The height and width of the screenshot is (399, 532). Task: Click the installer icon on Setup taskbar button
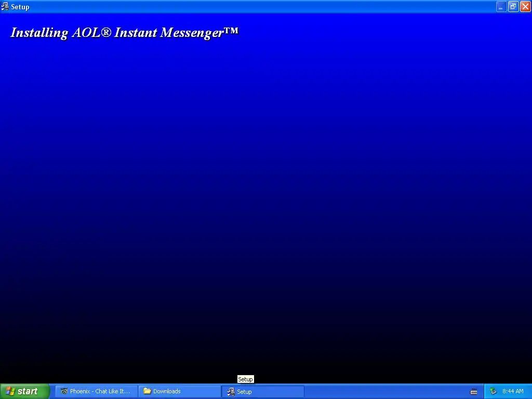click(231, 392)
